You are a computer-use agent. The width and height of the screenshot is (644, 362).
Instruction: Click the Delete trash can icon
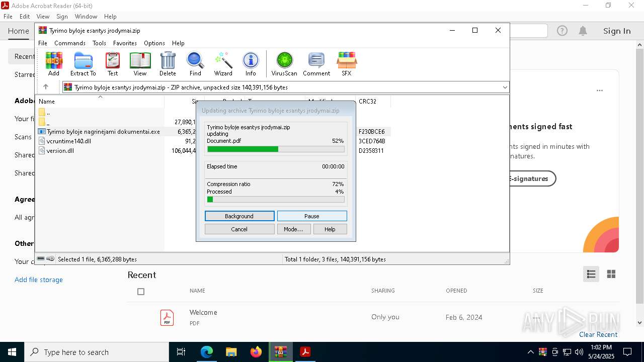(x=168, y=64)
